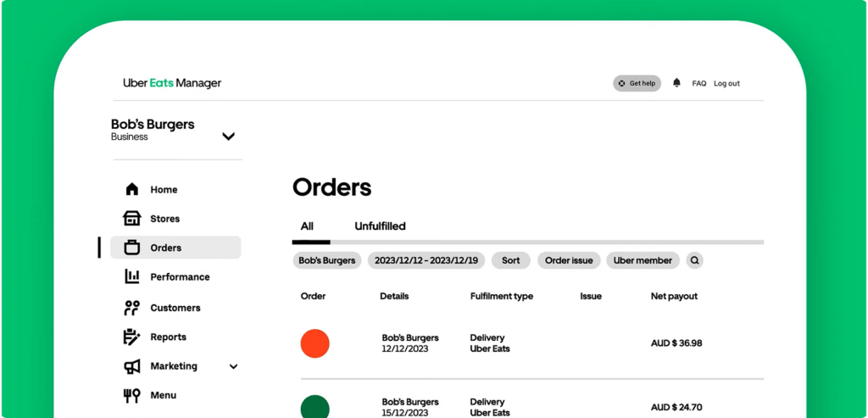Open Menu section label in sidebar
Screen dimensions: 868x418
tap(164, 395)
